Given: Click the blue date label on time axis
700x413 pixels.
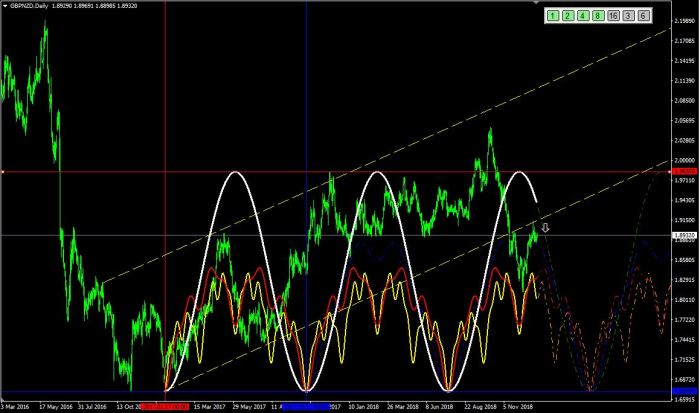Looking at the screenshot, I should click(306, 407).
